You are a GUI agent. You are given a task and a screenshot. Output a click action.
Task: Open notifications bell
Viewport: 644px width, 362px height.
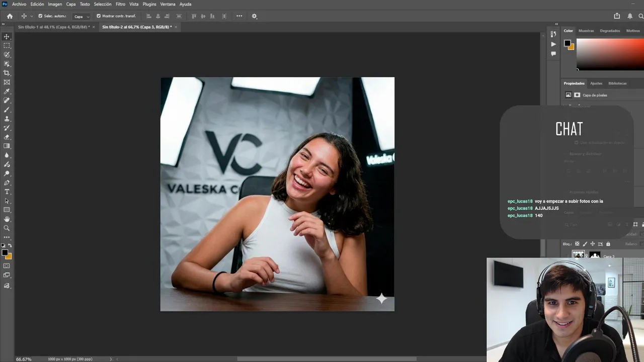630,16
